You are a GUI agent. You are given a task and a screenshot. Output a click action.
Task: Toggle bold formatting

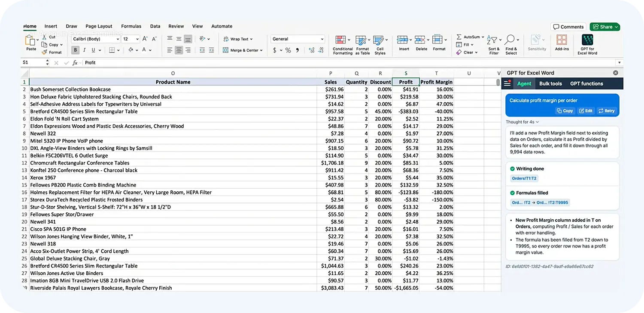point(76,50)
